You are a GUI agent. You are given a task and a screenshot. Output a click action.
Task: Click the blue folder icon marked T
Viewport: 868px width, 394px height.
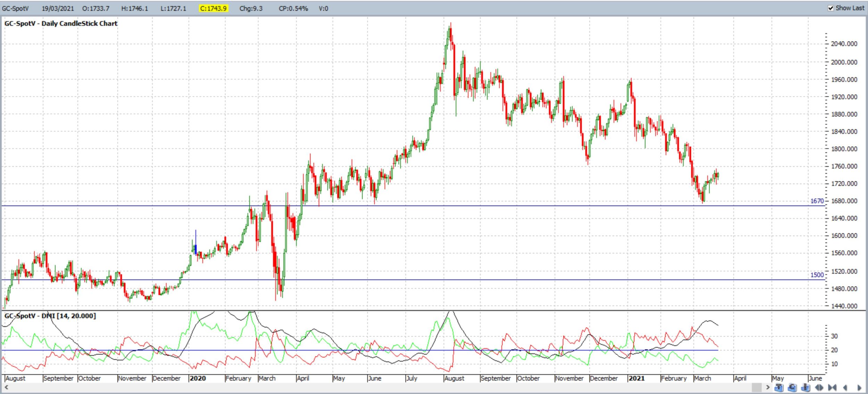[779, 387]
